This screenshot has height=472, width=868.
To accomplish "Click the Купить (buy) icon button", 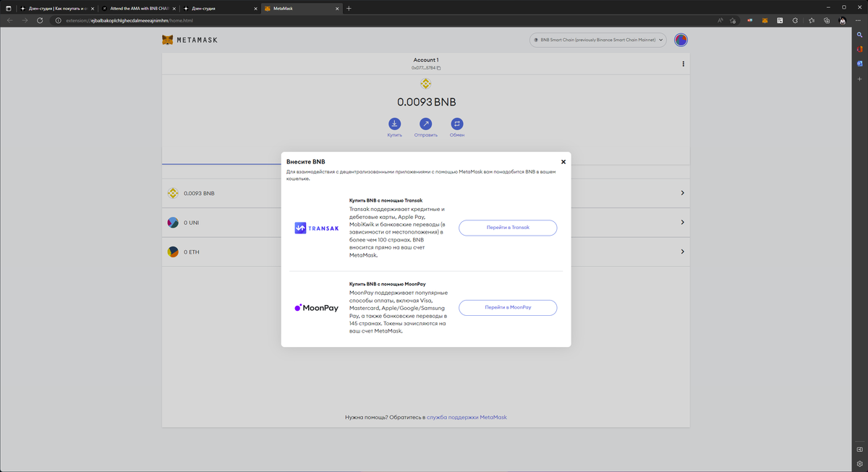I will pyautogui.click(x=394, y=124).
